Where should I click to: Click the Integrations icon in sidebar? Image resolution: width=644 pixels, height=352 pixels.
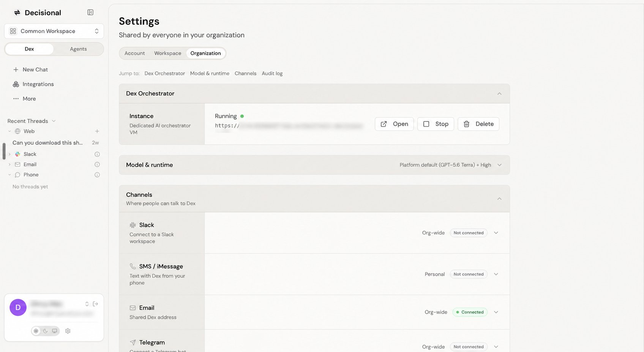pos(16,84)
